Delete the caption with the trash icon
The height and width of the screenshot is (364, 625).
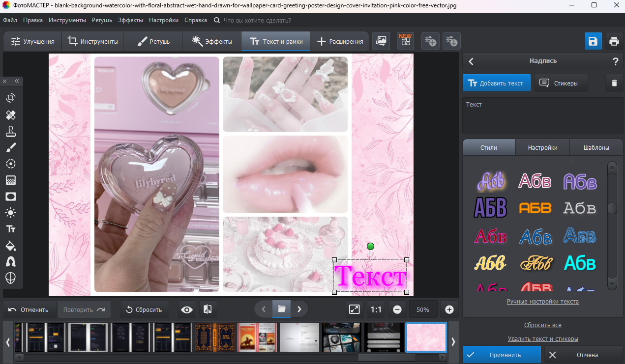coord(614,83)
